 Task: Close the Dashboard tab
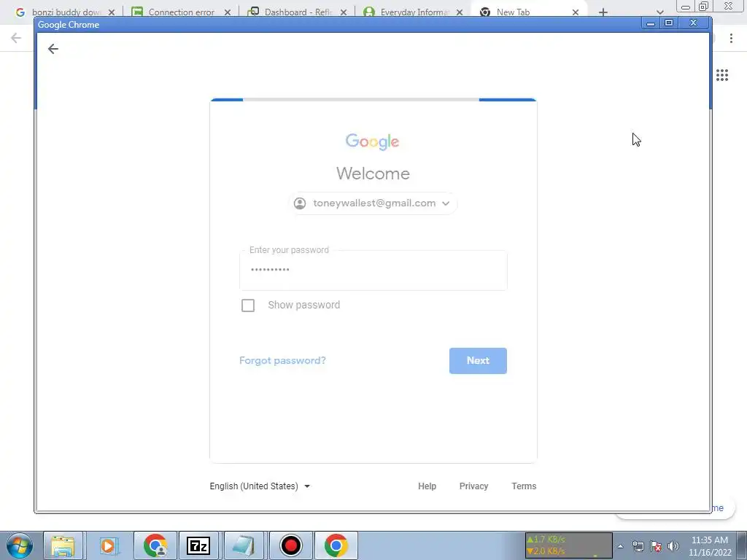344,12
